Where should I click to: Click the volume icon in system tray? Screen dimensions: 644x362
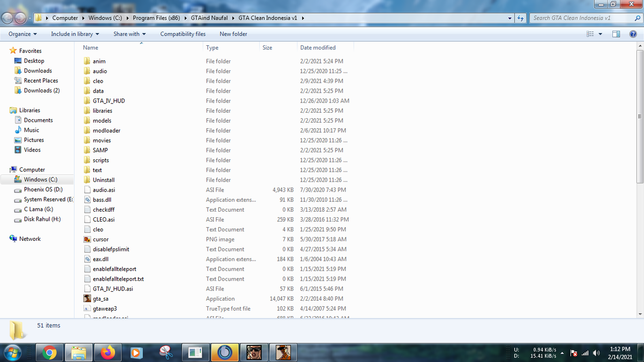click(x=596, y=353)
